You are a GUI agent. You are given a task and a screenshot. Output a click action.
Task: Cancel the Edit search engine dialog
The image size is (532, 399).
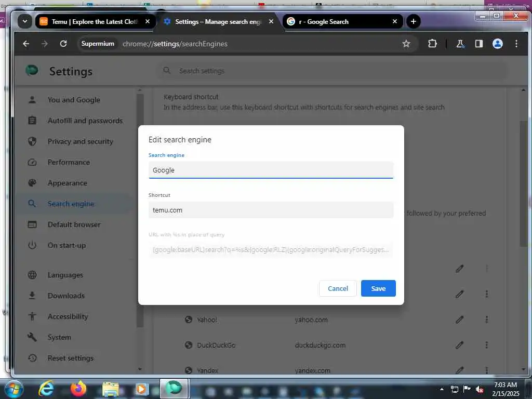[x=338, y=288]
